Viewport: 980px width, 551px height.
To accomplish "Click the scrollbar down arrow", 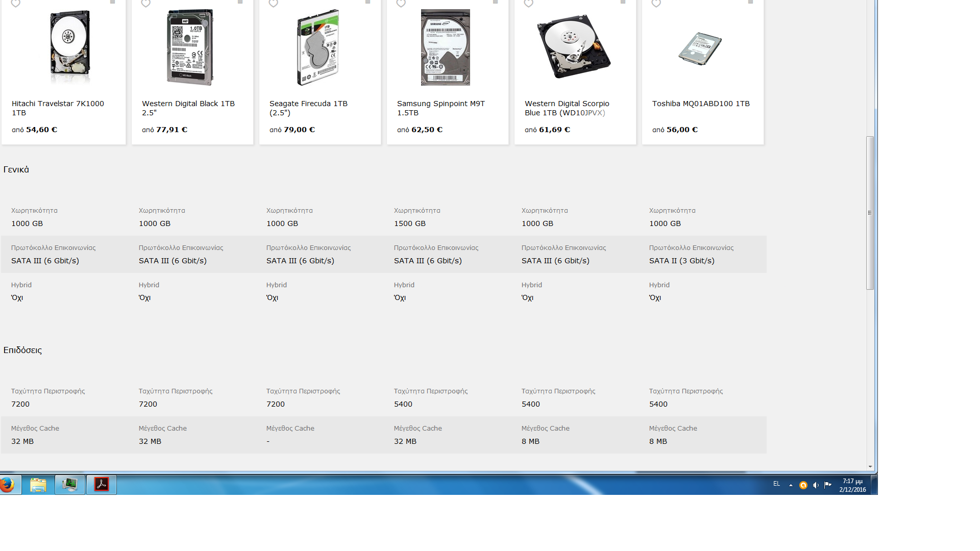I will 870,467.
